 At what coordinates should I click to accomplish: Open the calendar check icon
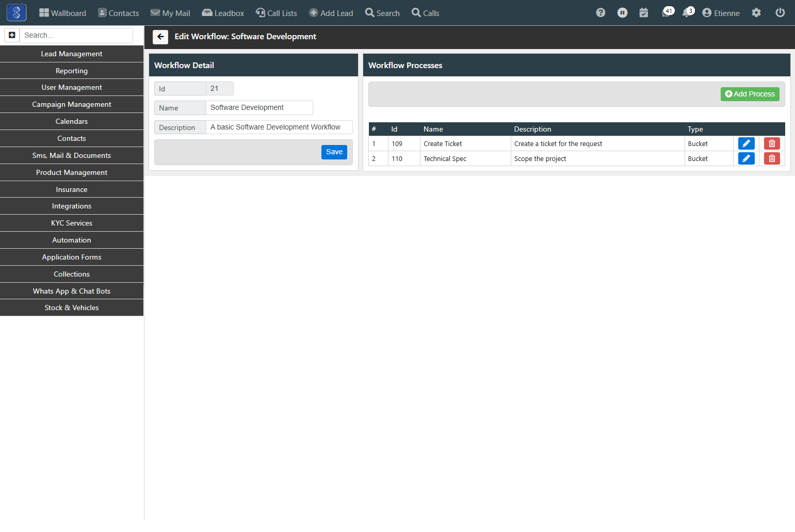click(x=643, y=13)
